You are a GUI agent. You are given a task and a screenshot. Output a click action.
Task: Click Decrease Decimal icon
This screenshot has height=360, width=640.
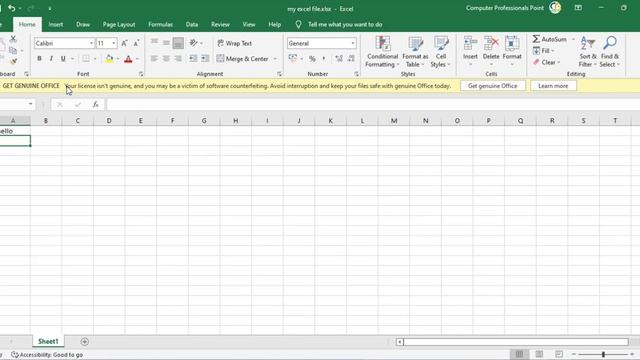click(x=351, y=59)
